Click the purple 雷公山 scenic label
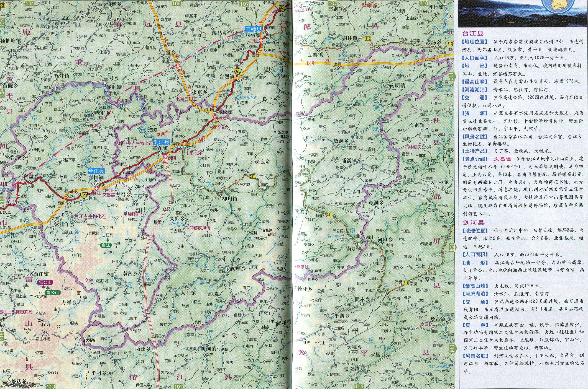This screenshot has width=588, height=389. tap(45, 282)
